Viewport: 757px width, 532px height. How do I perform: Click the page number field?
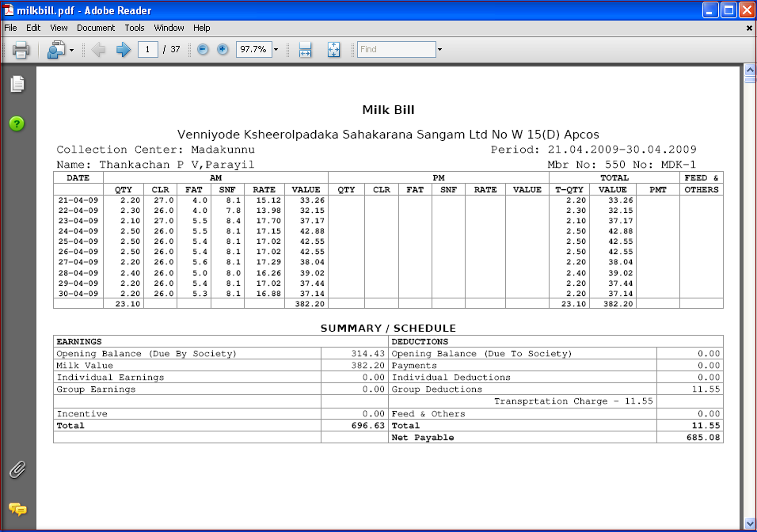[147, 49]
